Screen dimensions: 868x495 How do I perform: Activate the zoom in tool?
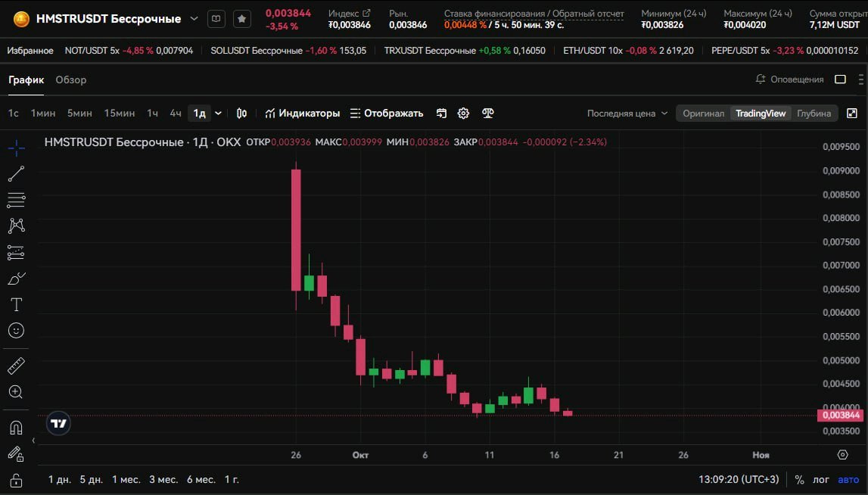pos(16,392)
